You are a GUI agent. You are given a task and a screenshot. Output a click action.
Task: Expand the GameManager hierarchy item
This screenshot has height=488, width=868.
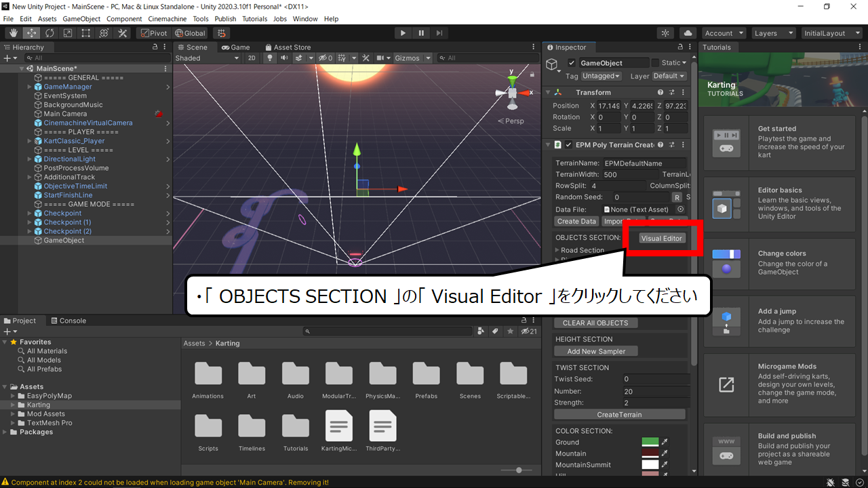(29, 87)
